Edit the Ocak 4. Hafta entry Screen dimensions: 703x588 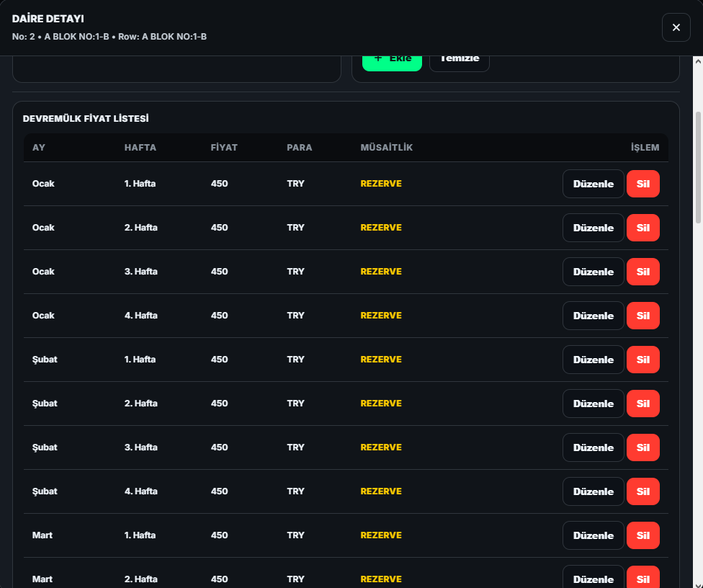pyautogui.click(x=593, y=316)
